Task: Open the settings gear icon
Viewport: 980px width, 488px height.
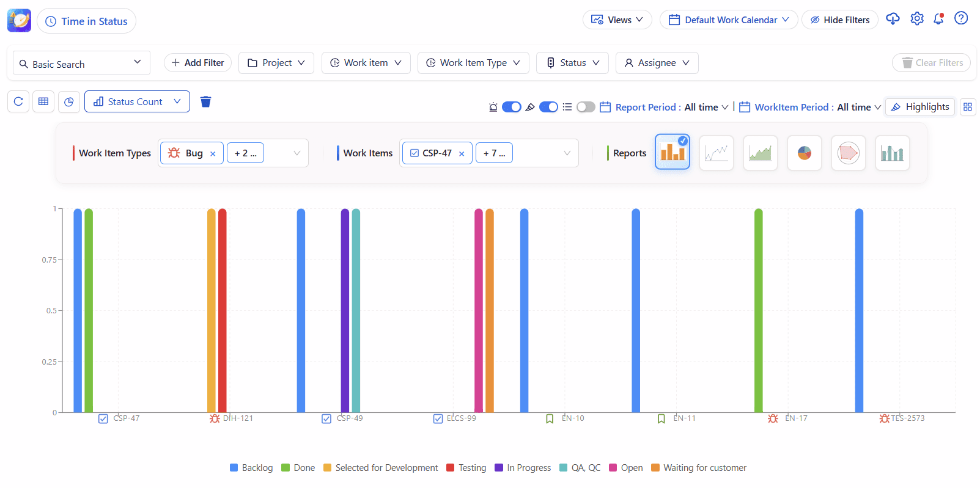Action: pos(916,19)
